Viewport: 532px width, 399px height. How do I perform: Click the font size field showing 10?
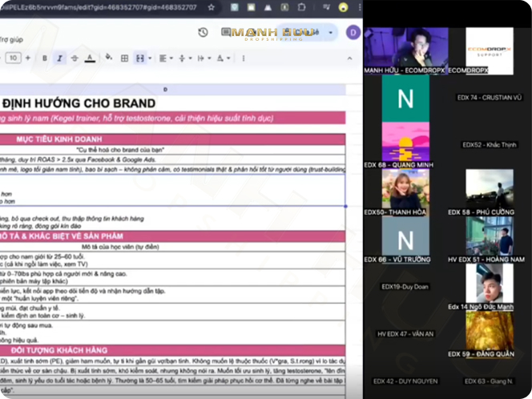[x=12, y=58]
